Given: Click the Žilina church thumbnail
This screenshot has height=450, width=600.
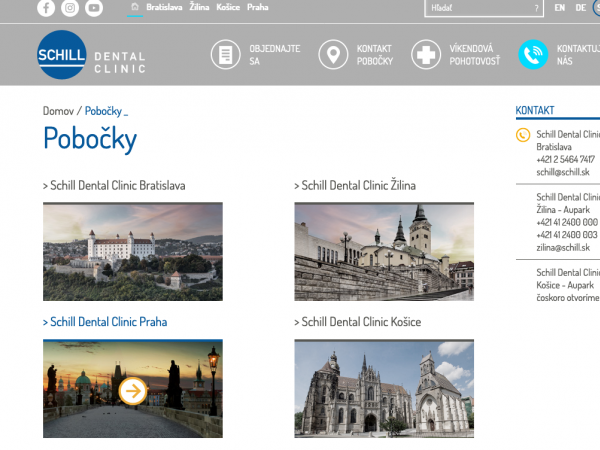Looking at the screenshot, I should [384, 252].
